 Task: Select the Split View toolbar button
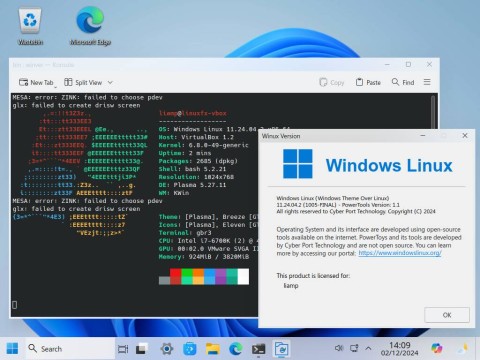tap(83, 82)
